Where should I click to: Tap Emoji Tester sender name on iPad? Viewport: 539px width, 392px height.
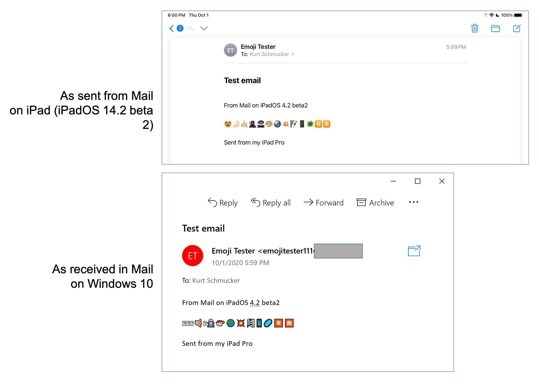[x=258, y=47]
